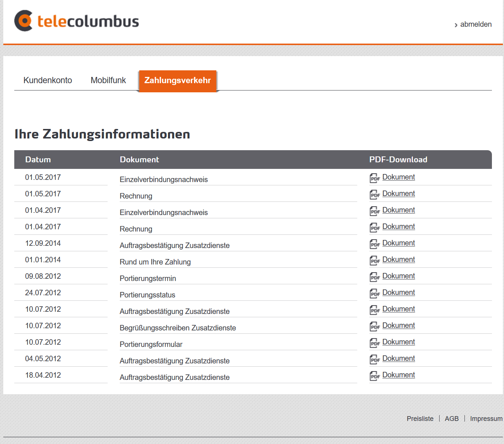Screen dimensions: 504x444
Task: Open the Kundenkonto tab
Action: [x=48, y=80]
